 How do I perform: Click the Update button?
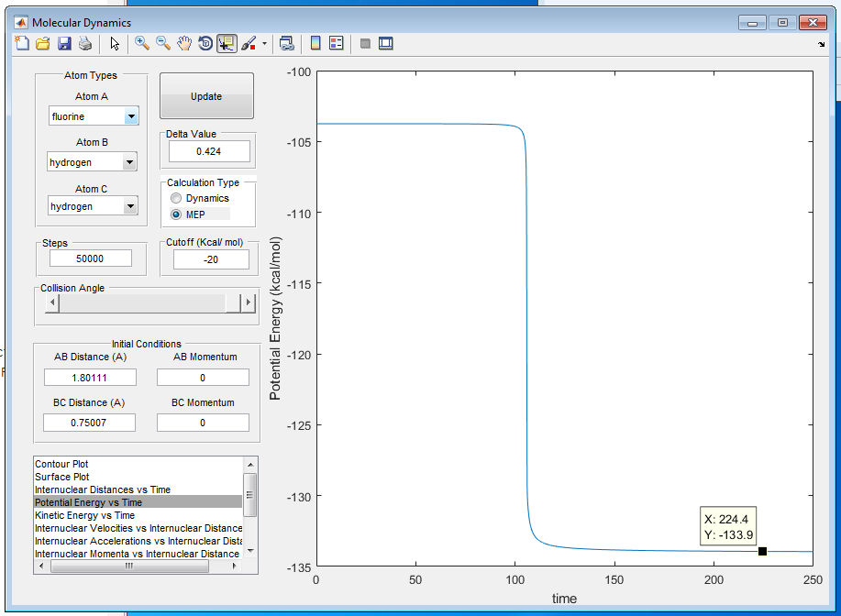click(x=206, y=96)
